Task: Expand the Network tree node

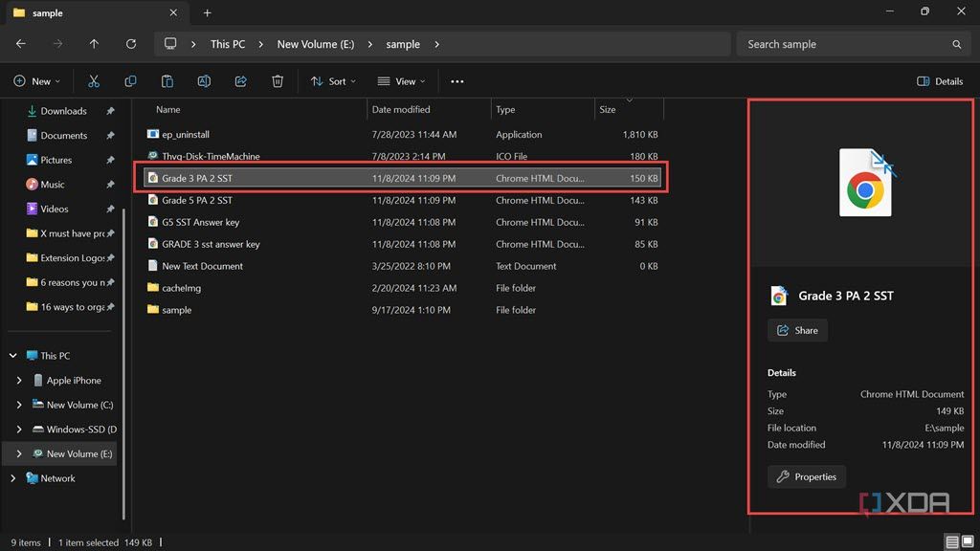Action: point(13,478)
